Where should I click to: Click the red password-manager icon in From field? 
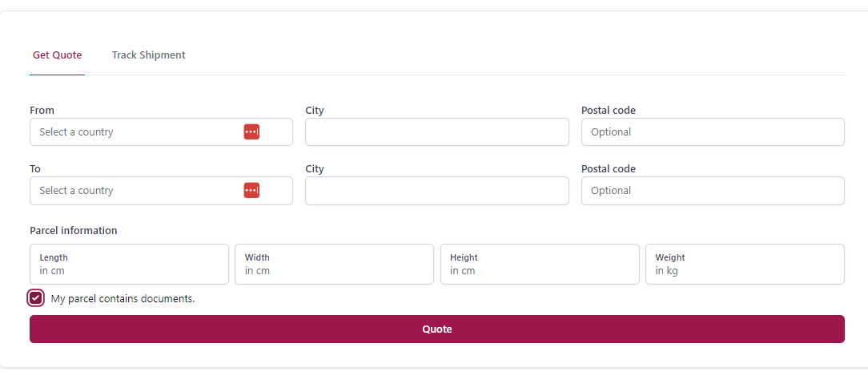click(x=251, y=131)
